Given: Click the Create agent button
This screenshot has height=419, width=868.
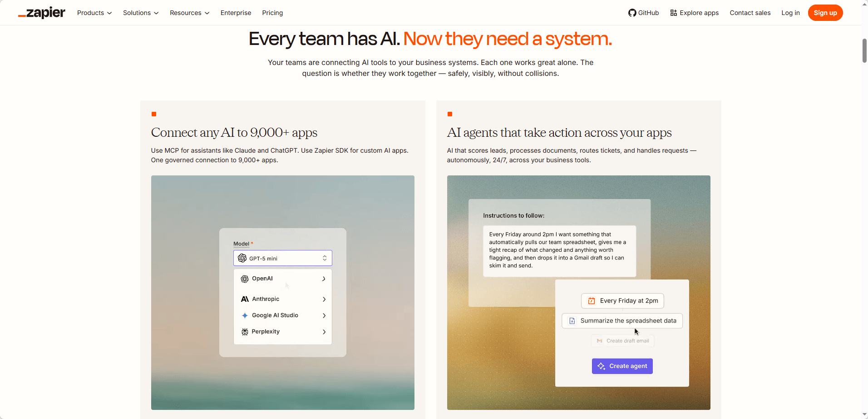Looking at the screenshot, I should pos(622,366).
